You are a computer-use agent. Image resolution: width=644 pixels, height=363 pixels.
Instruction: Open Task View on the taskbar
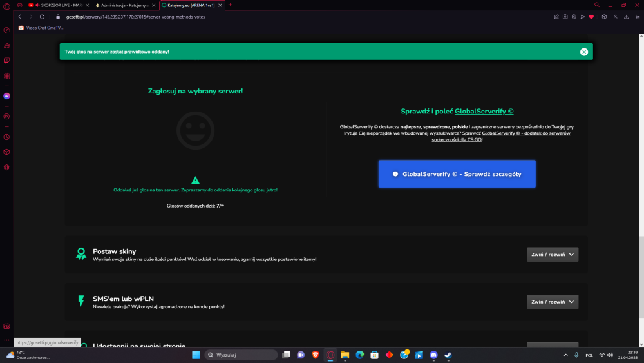click(x=287, y=355)
